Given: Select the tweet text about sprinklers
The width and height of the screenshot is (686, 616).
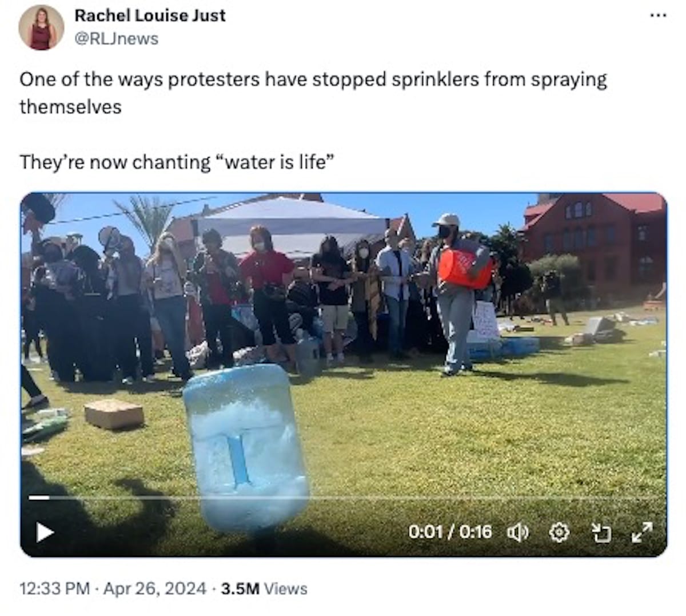Looking at the screenshot, I should pos(313,93).
